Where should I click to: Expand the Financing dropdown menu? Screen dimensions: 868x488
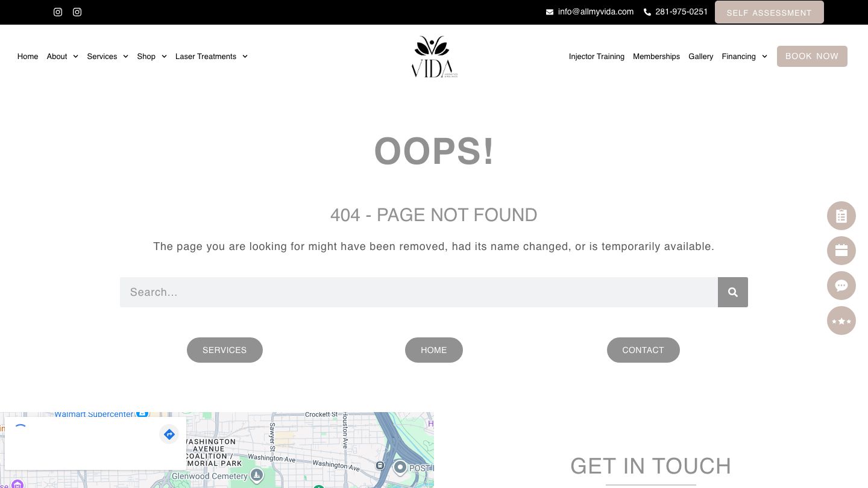[744, 57]
